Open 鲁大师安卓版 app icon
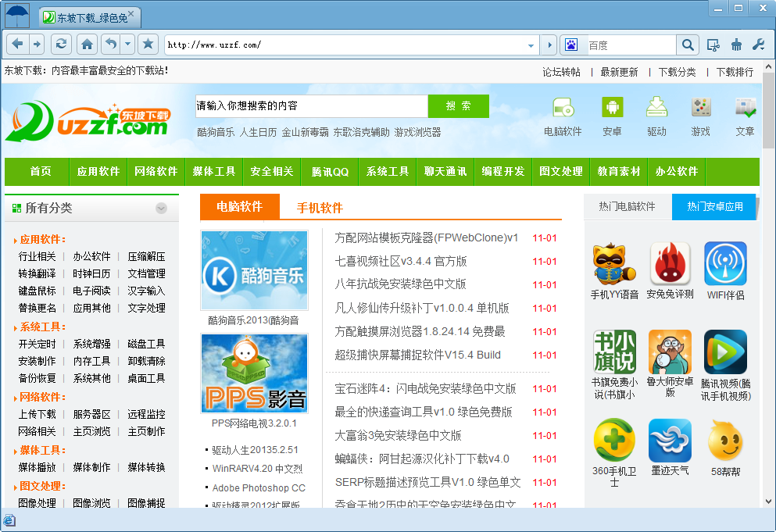The image size is (776, 532). point(670,352)
